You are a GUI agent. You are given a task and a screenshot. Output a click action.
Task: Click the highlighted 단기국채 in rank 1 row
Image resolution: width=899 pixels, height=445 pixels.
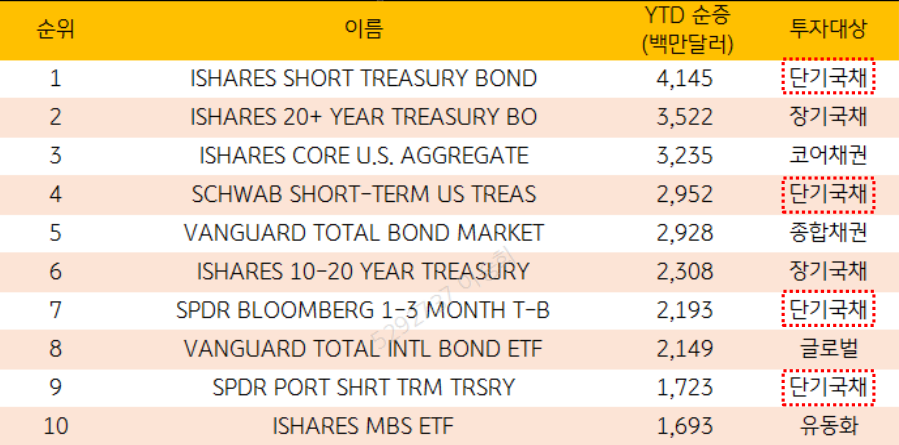point(827,78)
